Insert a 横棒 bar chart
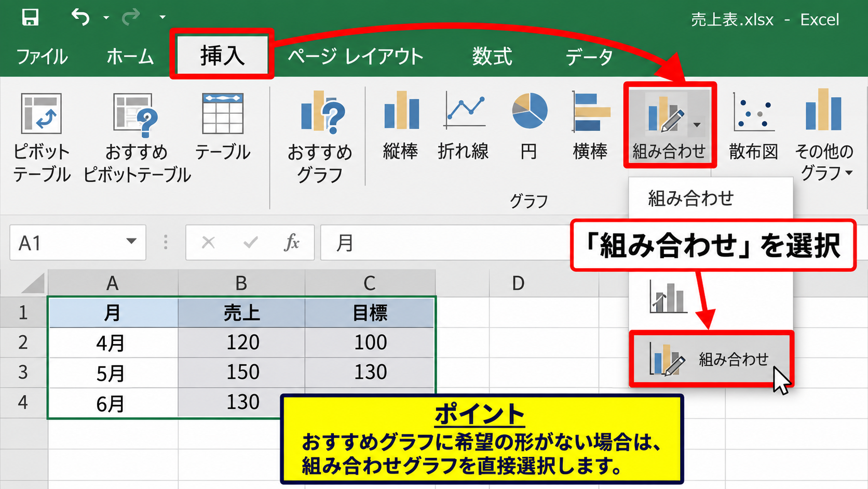 pos(590,126)
